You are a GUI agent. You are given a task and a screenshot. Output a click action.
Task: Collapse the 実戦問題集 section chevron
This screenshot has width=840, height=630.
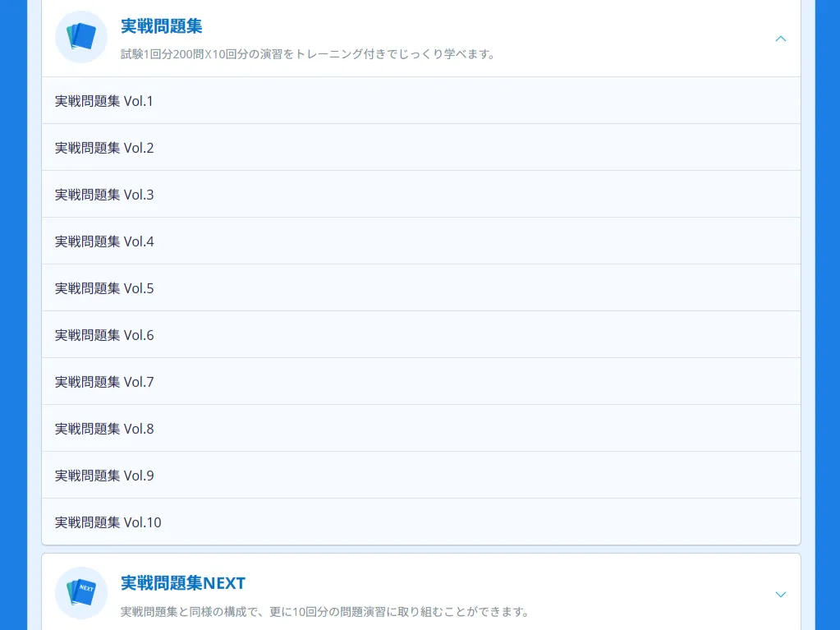(780, 39)
